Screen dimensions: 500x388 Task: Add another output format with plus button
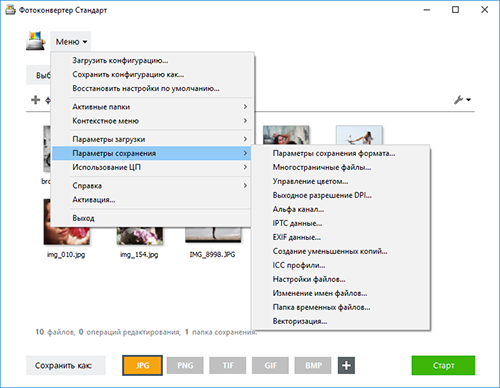tap(346, 365)
